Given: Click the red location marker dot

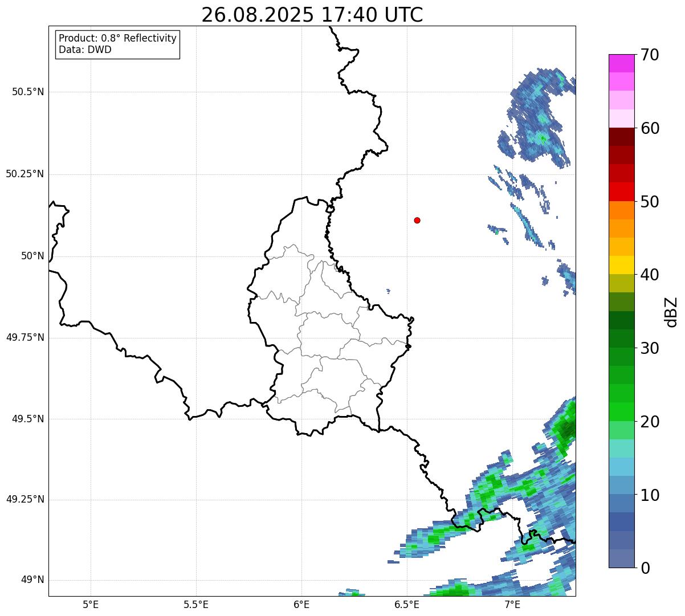Looking at the screenshot, I should point(417,220).
